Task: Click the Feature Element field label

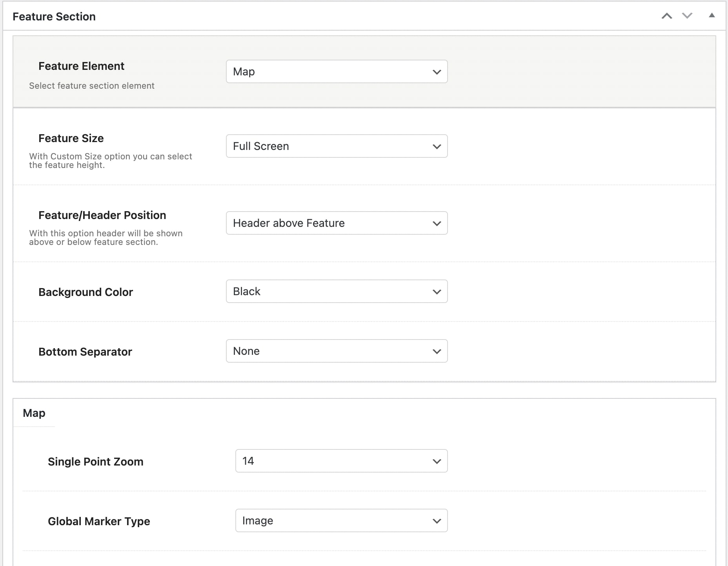Action: [81, 66]
